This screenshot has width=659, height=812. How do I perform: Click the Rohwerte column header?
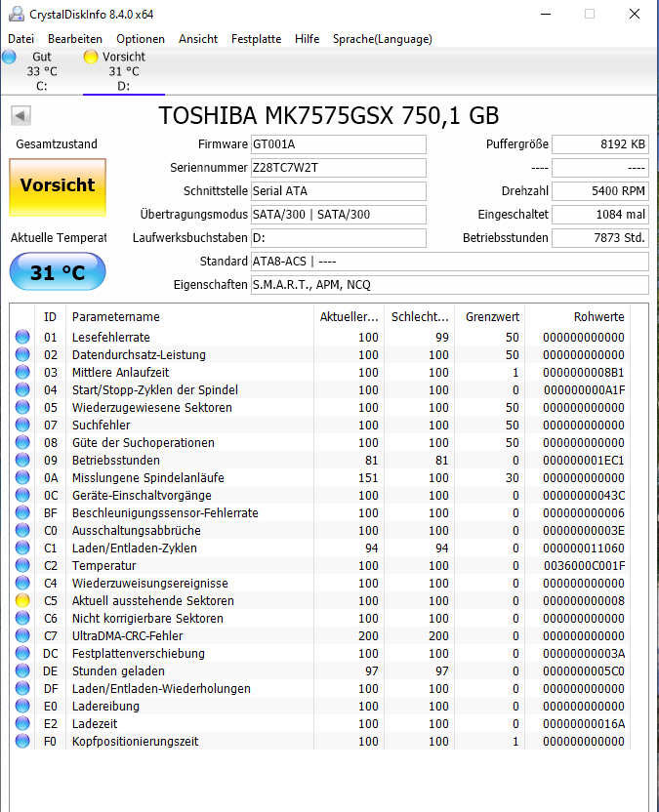click(578, 317)
